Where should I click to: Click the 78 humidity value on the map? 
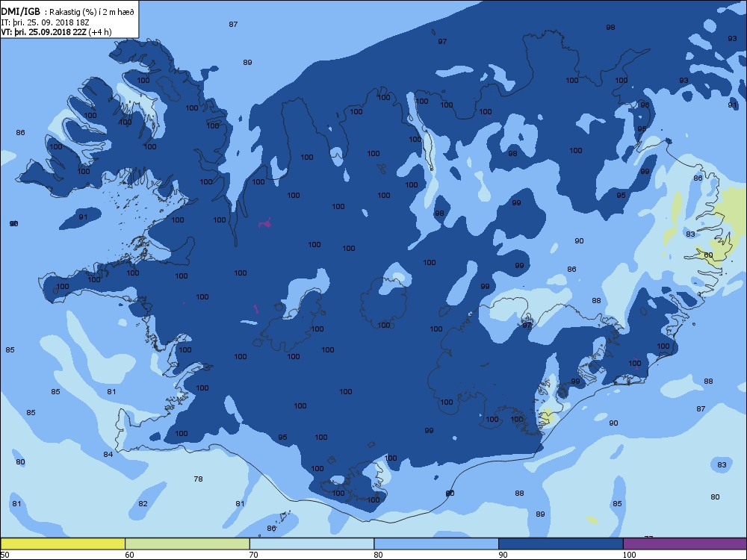coord(198,479)
